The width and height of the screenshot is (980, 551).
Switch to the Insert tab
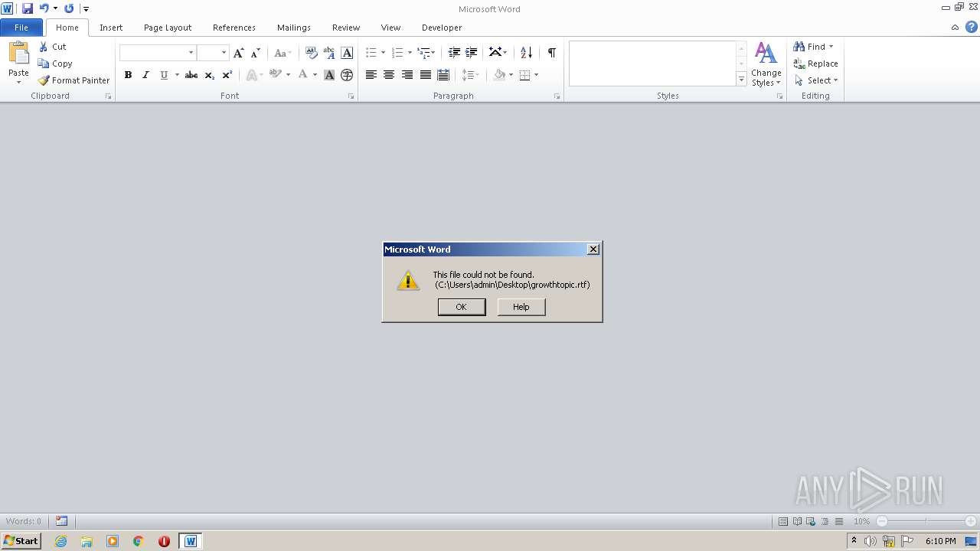111,28
